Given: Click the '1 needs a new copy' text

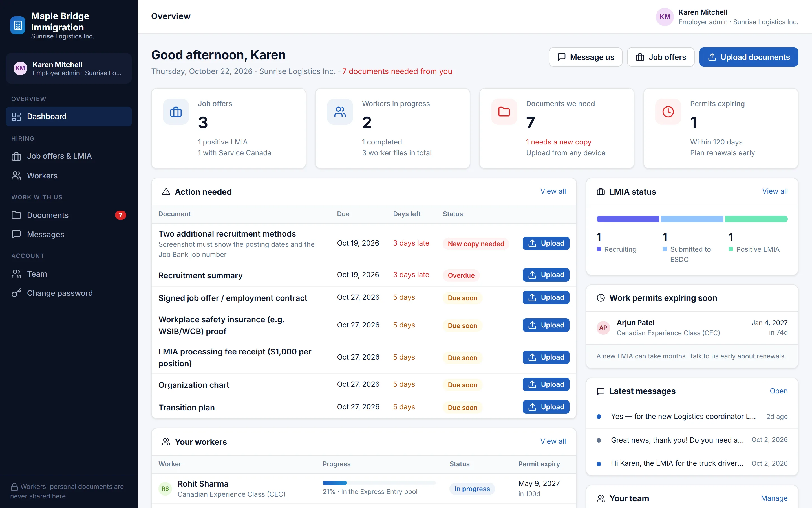Looking at the screenshot, I should point(559,142).
